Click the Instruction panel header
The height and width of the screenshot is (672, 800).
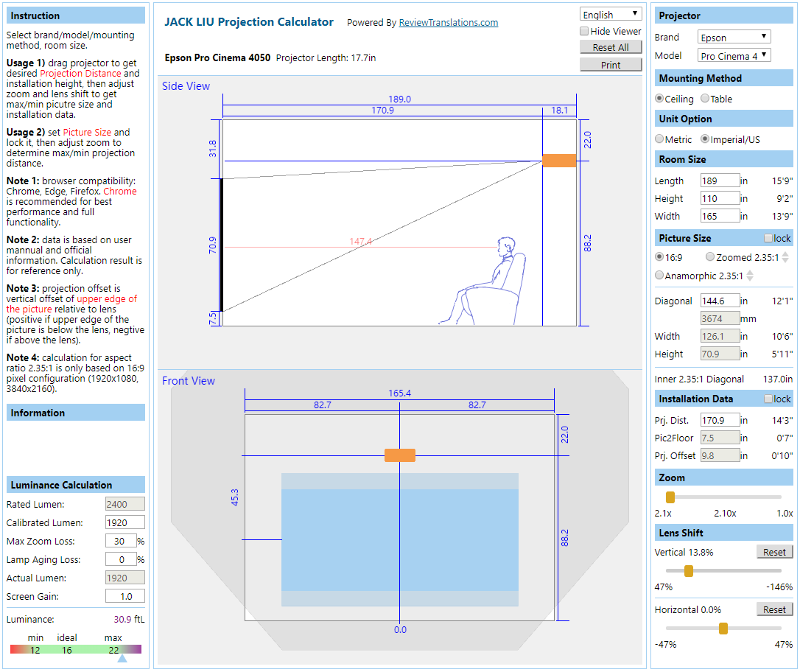click(x=76, y=15)
